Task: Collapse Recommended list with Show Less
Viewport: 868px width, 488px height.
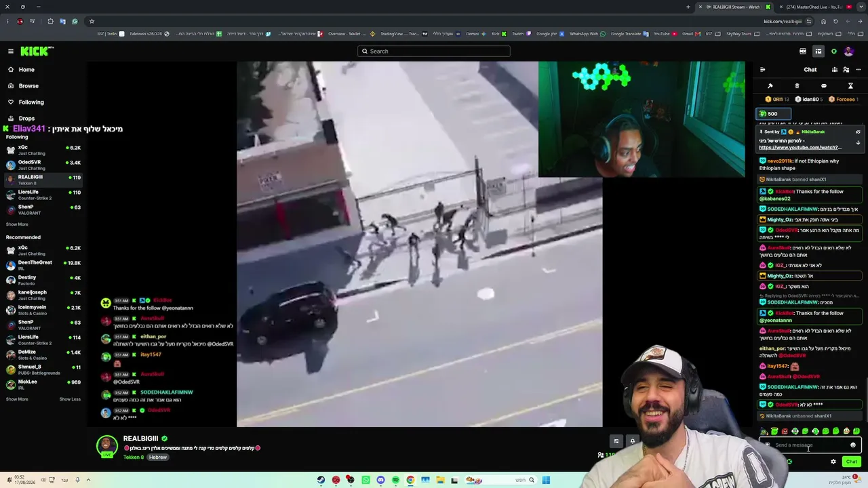Action: 70,399
